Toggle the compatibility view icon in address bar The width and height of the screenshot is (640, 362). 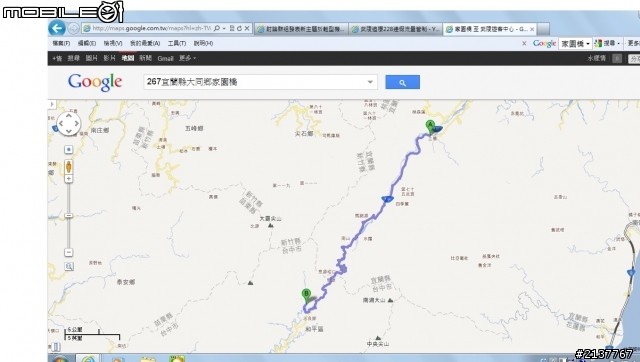tap(232, 28)
